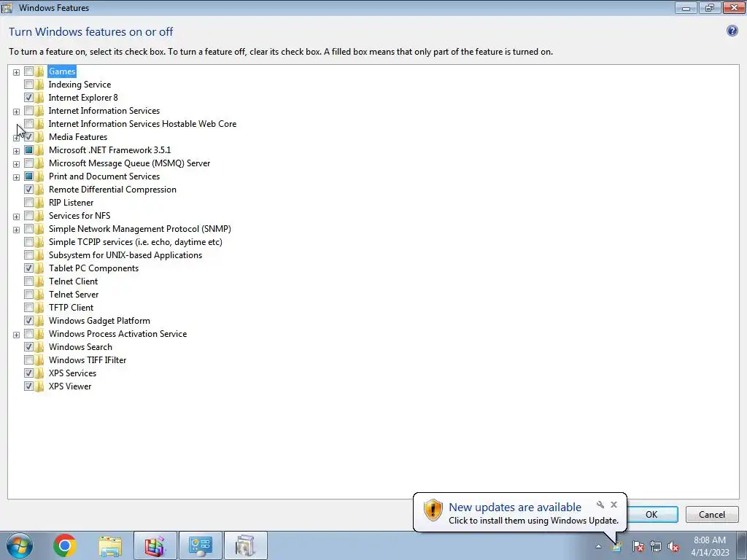The image size is (747, 560).
Task: Open notification options wrench icon
Action: coord(600,505)
